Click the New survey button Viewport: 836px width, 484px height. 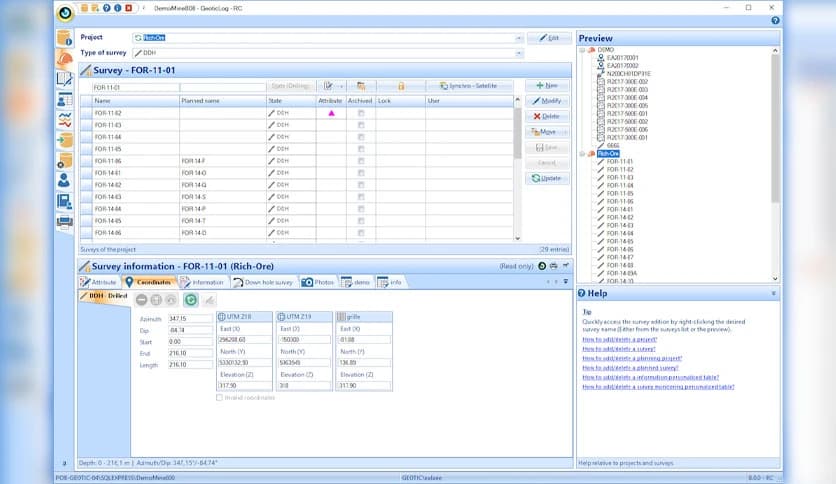[x=547, y=86]
